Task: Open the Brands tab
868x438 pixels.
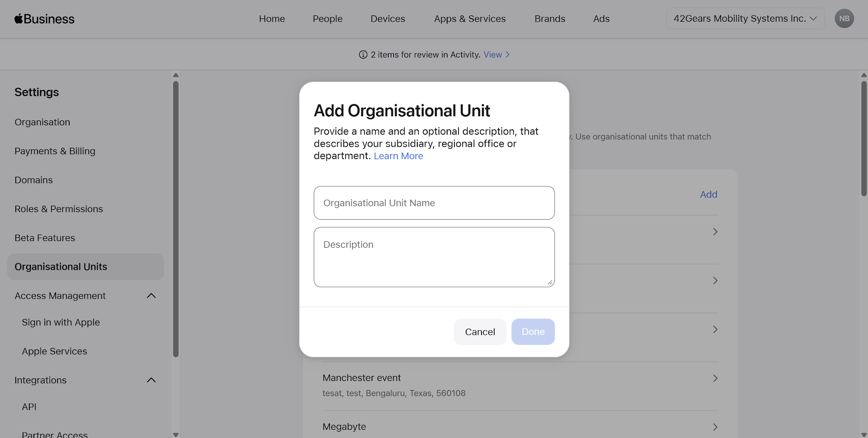Action: (550, 19)
